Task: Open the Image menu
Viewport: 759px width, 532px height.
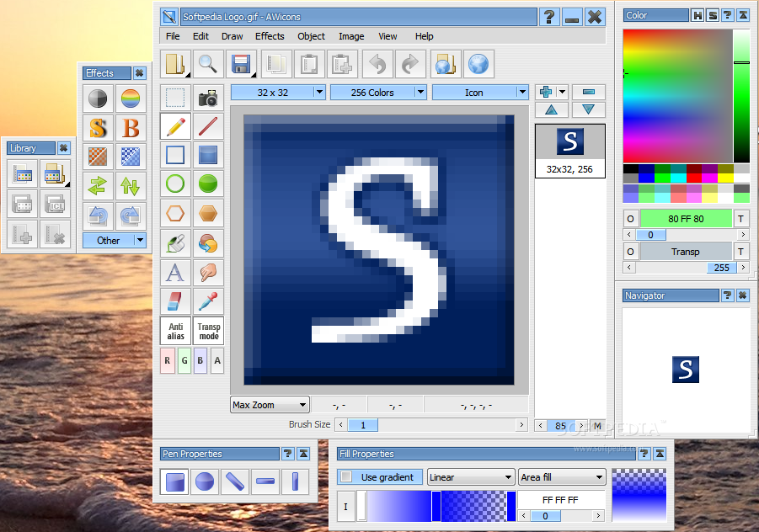Action: click(351, 36)
